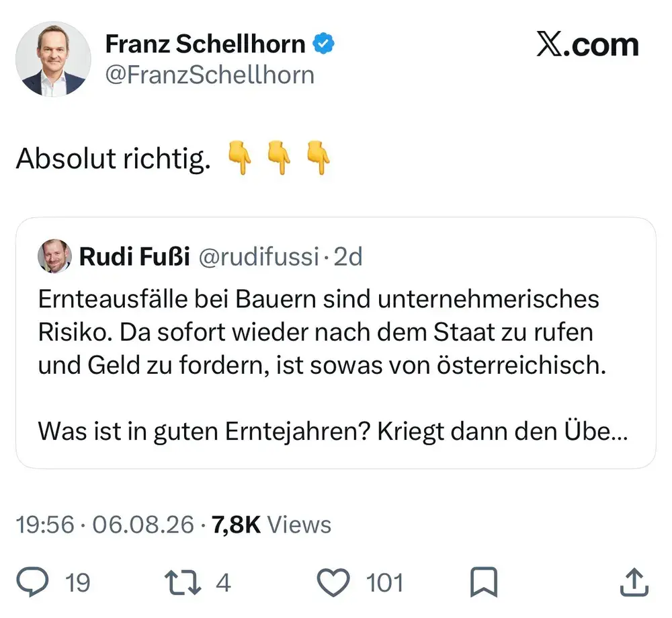
Task: Open Rudi Fußi's small avatar
Action: click(54, 256)
